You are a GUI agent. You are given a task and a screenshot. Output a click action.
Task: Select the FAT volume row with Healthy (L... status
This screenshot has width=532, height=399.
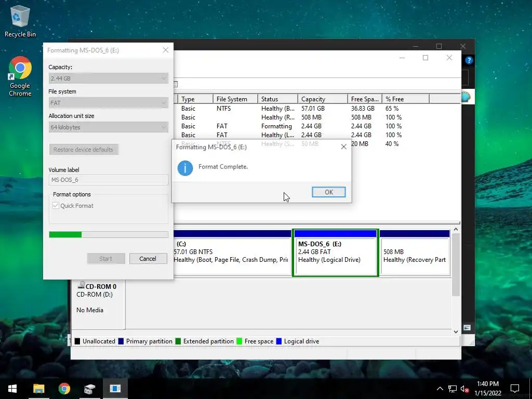click(x=317, y=135)
